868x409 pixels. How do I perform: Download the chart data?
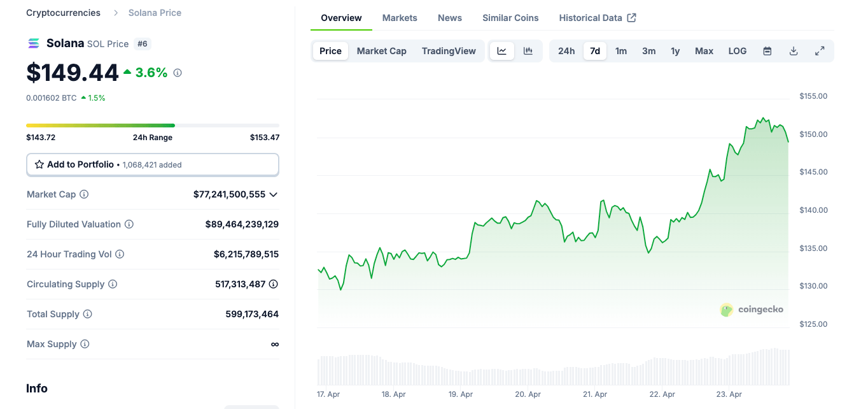click(x=793, y=50)
